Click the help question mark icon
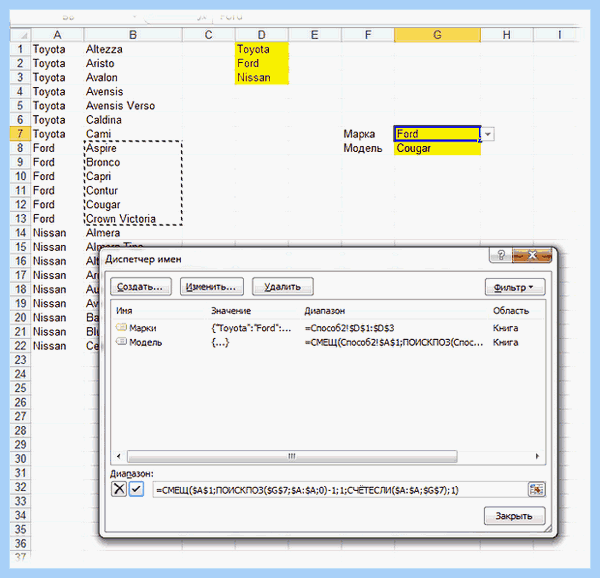 (x=501, y=255)
